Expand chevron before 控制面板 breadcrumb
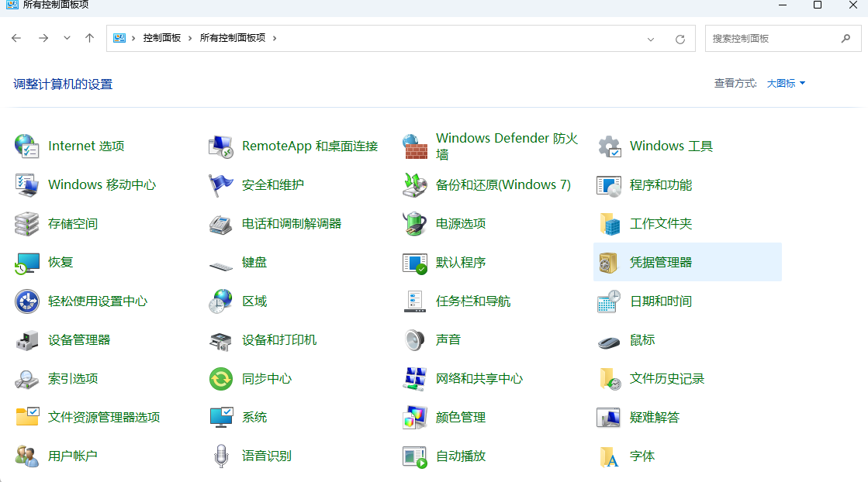 133,38
